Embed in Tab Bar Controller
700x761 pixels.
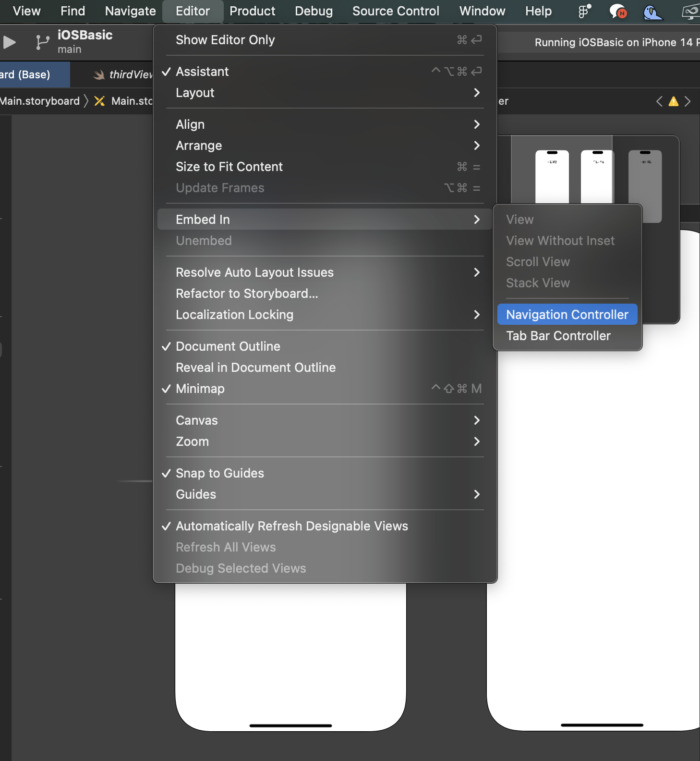point(567,336)
